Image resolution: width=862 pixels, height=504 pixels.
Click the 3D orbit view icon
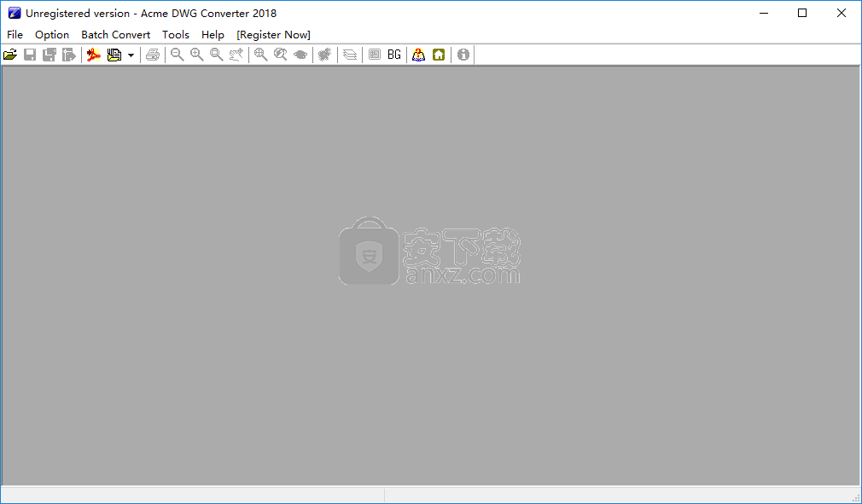point(300,55)
